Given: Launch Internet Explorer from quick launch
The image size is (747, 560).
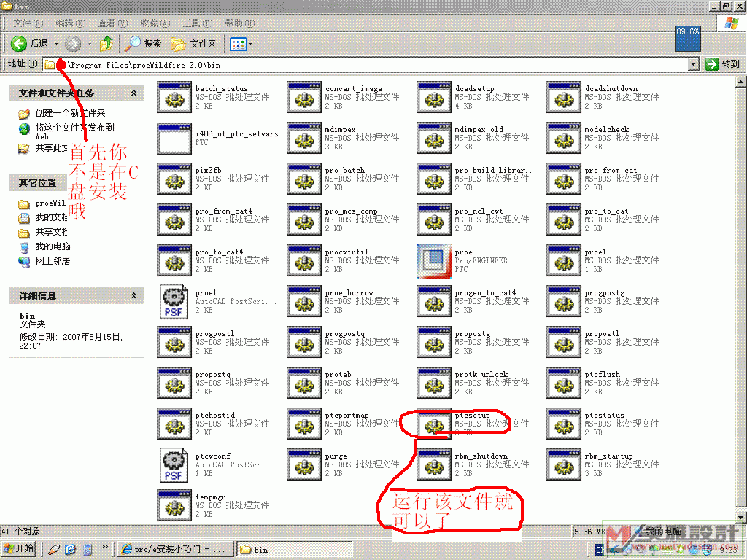Looking at the screenshot, I should click(x=71, y=549).
